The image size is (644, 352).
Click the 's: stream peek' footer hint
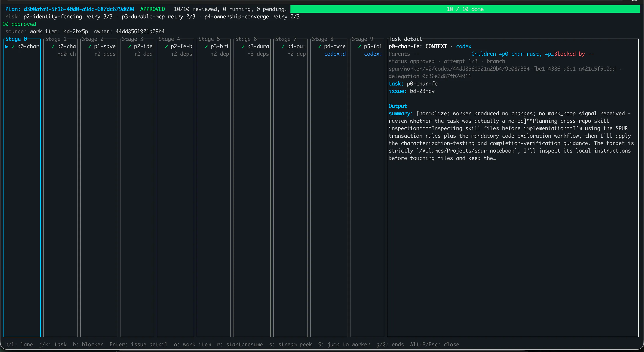290,345
